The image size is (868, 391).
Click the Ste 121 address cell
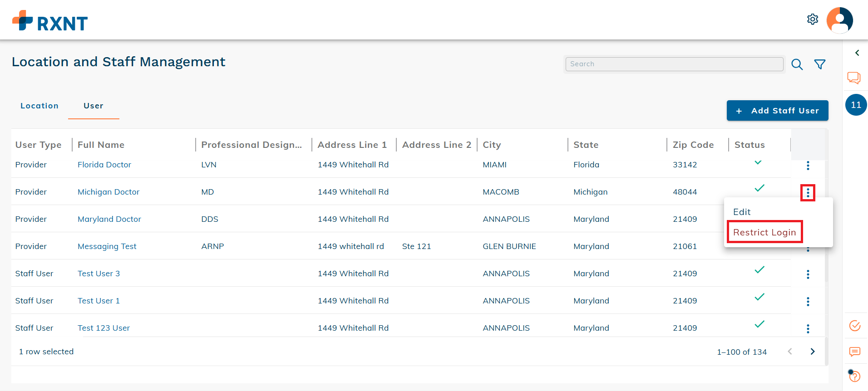(x=417, y=246)
